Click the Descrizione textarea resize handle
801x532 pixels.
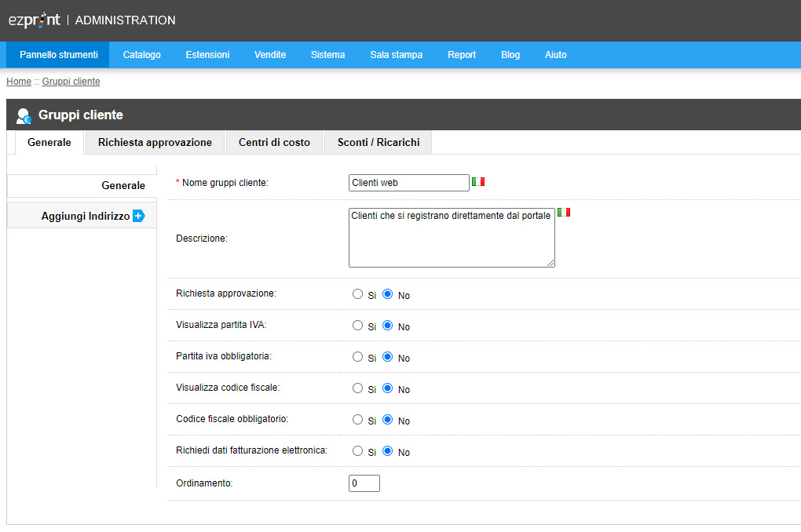550,262
